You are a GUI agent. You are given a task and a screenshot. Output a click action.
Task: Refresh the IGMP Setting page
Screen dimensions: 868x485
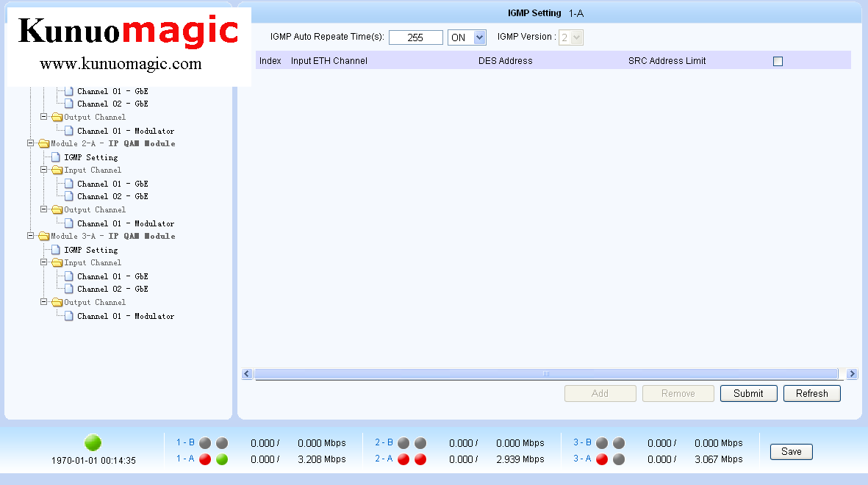pyautogui.click(x=812, y=394)
